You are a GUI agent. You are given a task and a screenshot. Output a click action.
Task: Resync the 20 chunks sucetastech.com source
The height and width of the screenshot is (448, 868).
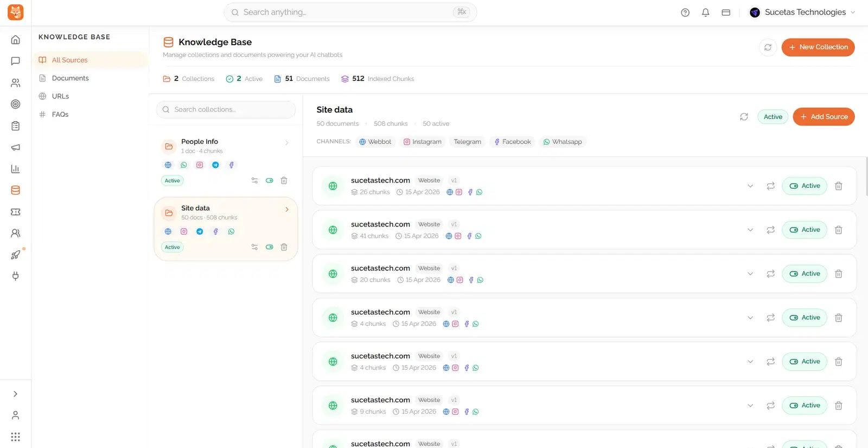click(x=770, y=274)
